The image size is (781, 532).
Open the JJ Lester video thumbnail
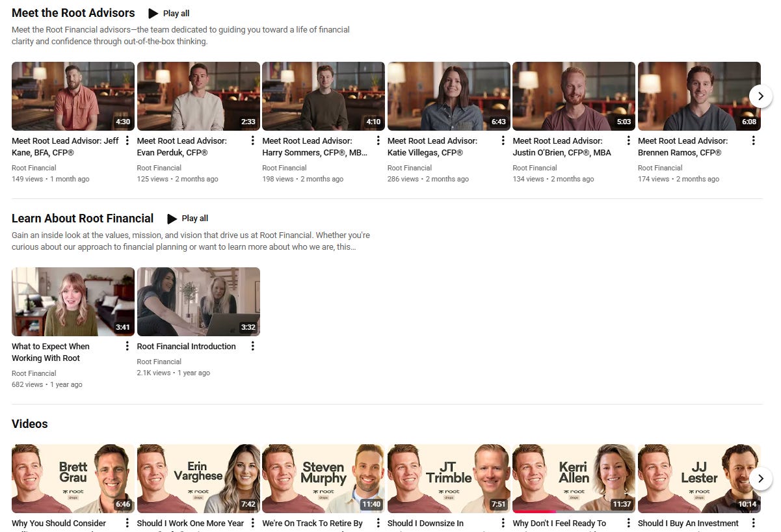(699, 479)
